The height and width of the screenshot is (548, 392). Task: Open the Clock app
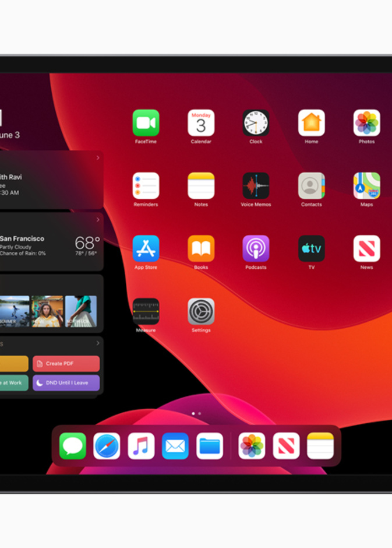256,122
